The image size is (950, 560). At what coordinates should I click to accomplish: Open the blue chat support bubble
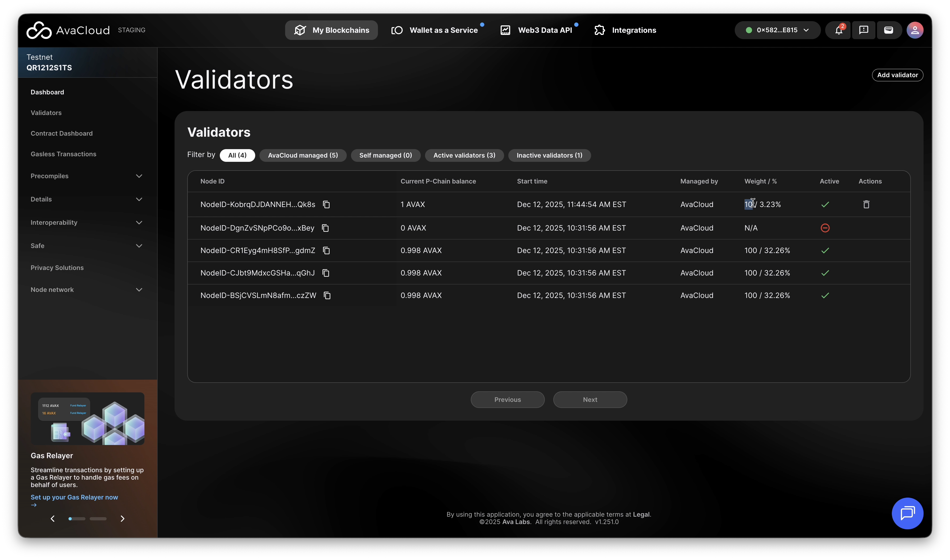point(907,513)
